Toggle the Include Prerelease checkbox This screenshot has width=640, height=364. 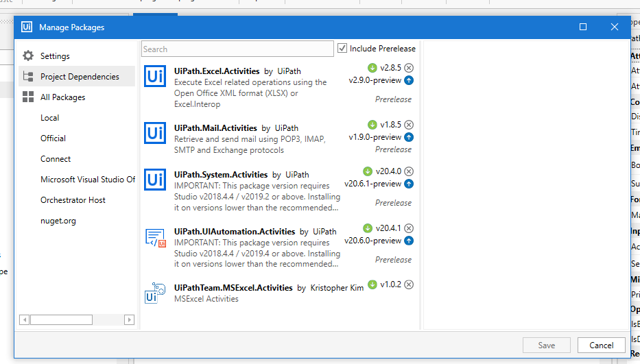[342, 48]
